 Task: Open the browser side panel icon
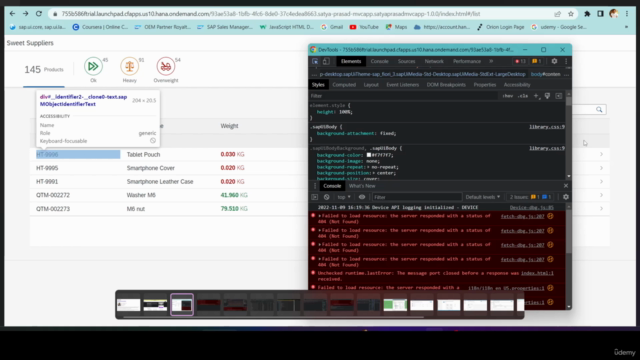coord(600,14)
